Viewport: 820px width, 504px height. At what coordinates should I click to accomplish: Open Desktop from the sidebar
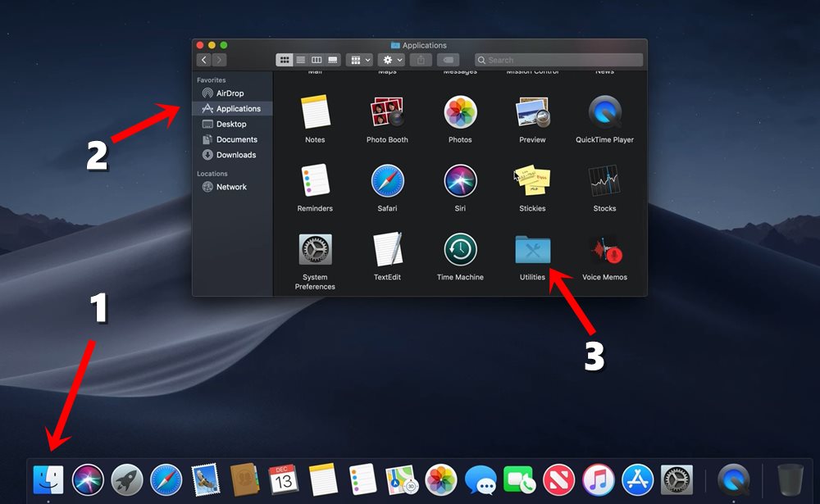[232, 124]
